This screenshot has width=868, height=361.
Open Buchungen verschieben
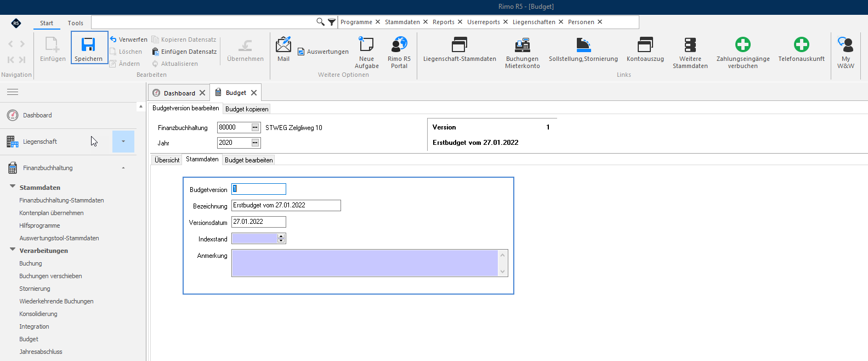51,276
